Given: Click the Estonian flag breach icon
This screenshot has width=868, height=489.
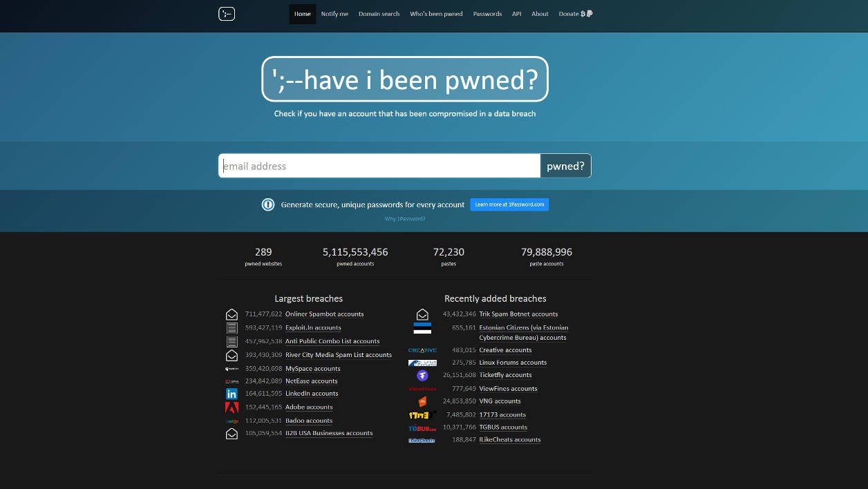Looking at the screenshot, I should coord(422,328).
